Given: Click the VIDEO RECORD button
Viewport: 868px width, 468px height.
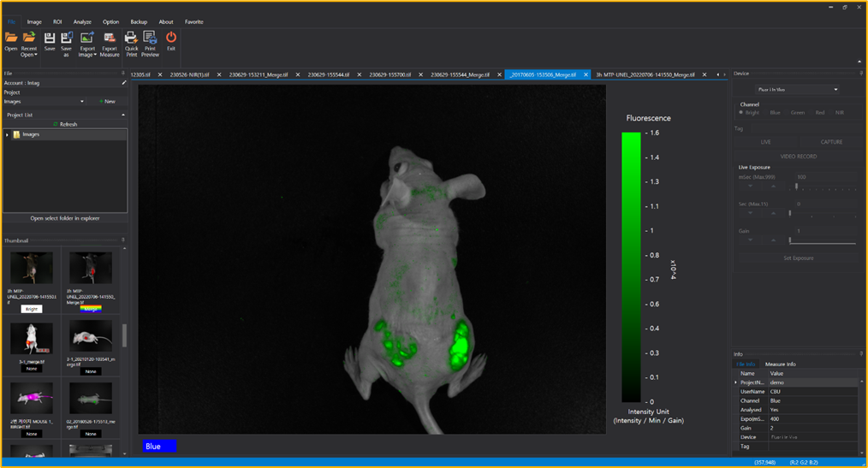Looking at the screenshot, I should (799, 157).
